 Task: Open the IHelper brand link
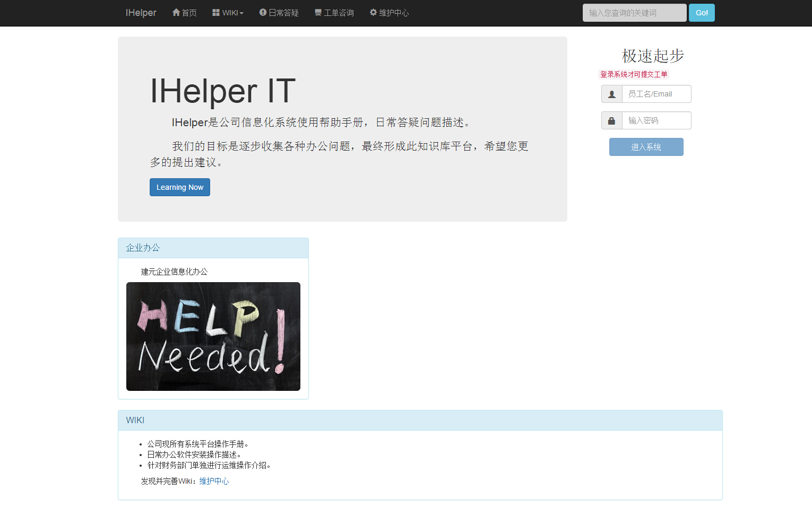pos(141,13)
